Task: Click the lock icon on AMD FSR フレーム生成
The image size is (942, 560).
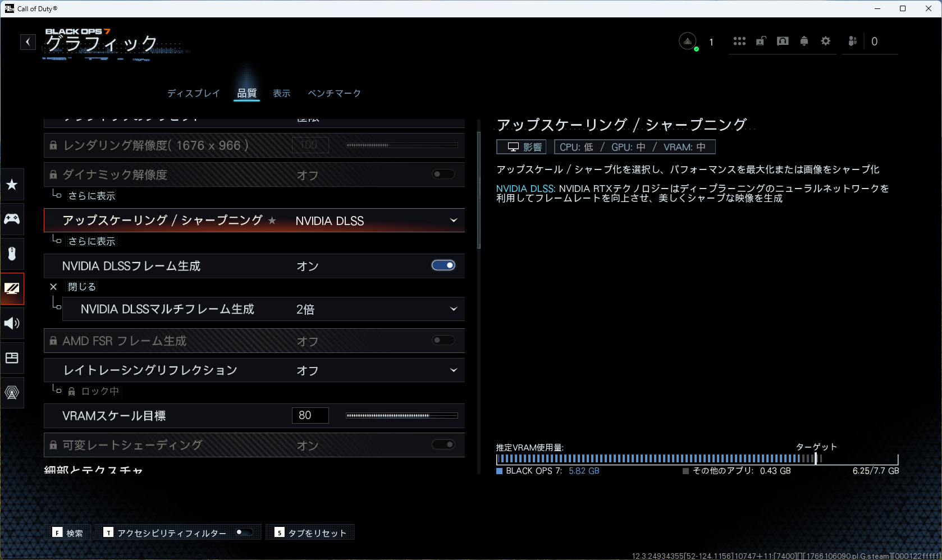Action: point(53,341)
